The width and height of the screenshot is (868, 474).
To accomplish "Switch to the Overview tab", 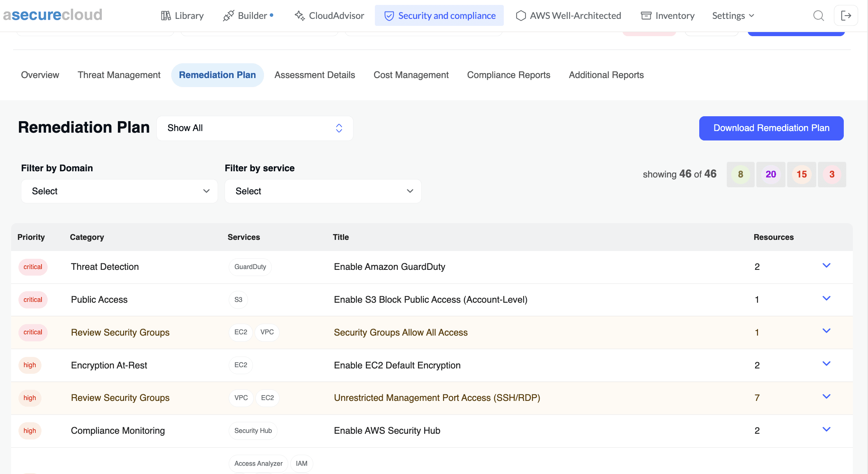I will click(40, 75).
